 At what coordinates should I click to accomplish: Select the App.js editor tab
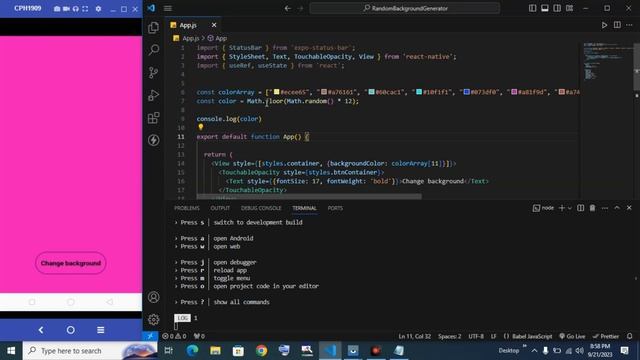tap(193, 25)
